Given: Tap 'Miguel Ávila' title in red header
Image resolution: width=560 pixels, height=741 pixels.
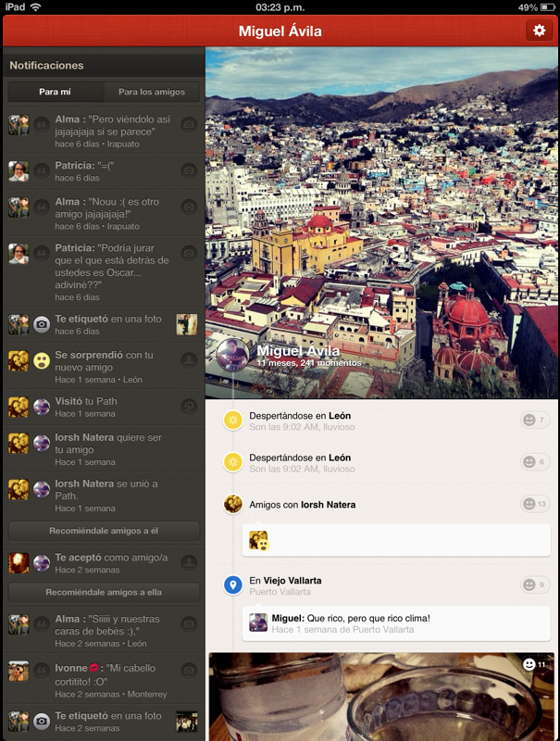Looking at the screenshot, I should coord(280,31).
